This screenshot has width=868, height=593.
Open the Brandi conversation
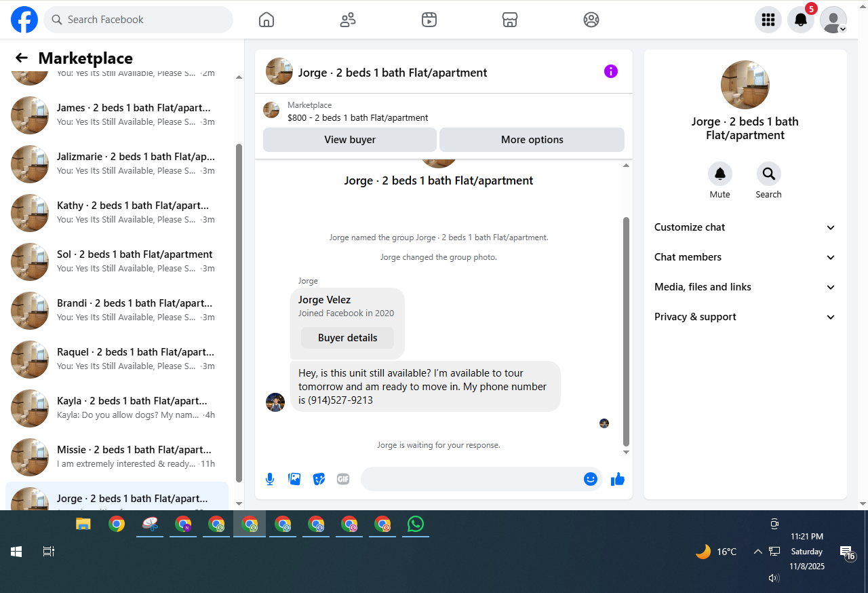point(117,310)
